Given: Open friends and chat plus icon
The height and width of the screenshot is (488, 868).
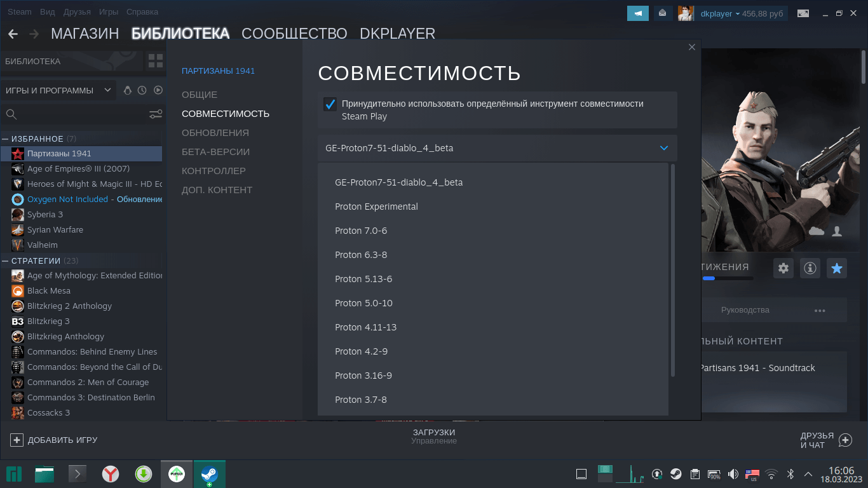Looking at the screenshot, I should (x=845, y=440).
